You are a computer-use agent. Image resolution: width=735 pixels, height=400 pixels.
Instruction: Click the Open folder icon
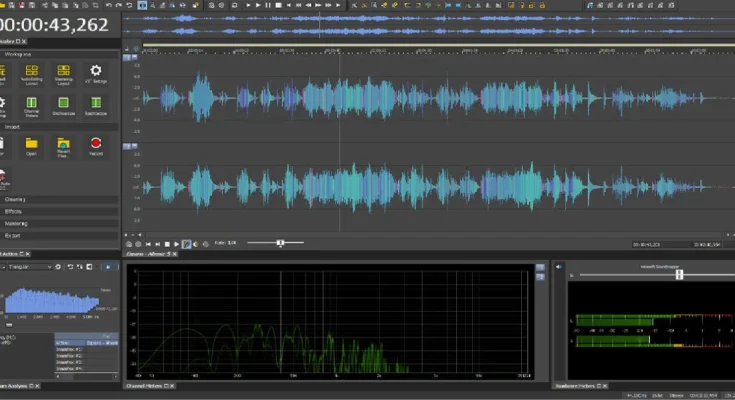(31, 144)
